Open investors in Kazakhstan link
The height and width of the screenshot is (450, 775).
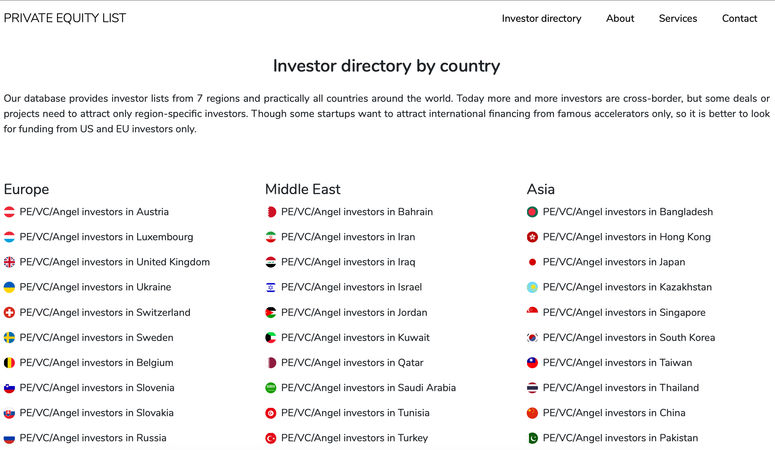click(x=627, y=287)
